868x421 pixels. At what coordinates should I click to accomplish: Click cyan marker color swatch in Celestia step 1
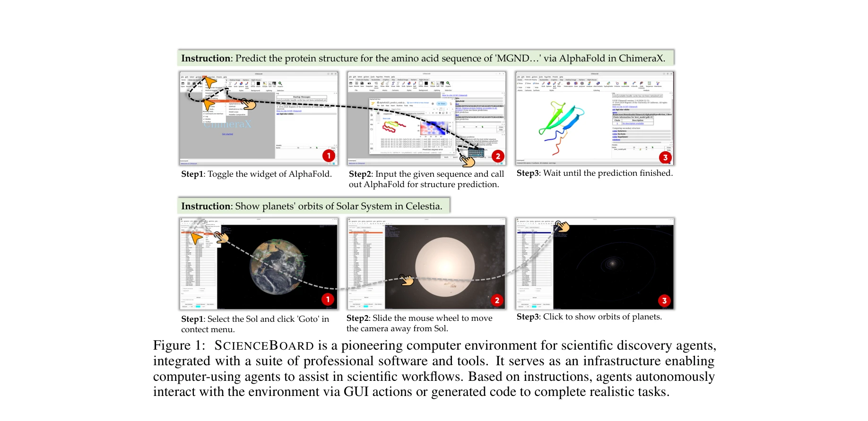pos(199,307)
